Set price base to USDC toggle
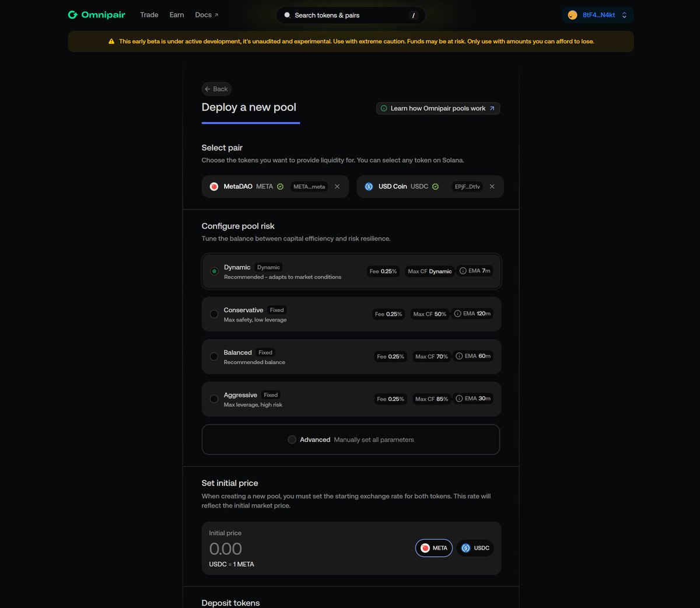The height and width of the screenshot is (608, 700). pyautogui.click(x=475, y=548)
